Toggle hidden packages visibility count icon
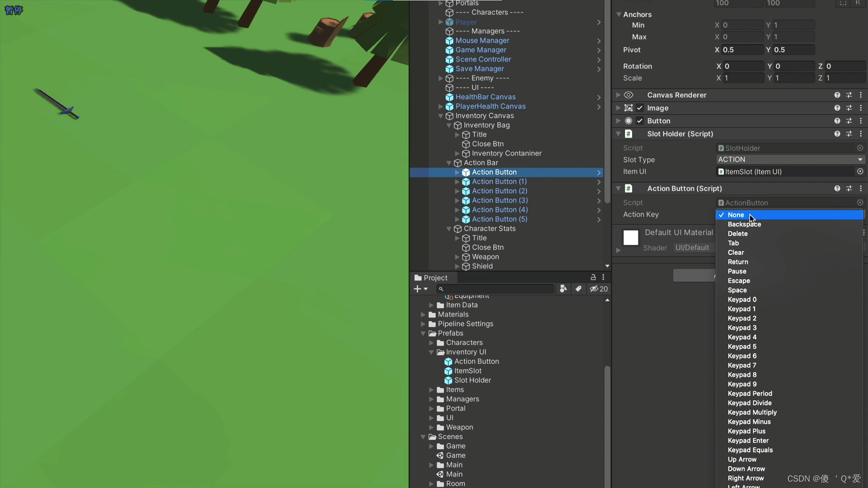 [x=599, y=289]
